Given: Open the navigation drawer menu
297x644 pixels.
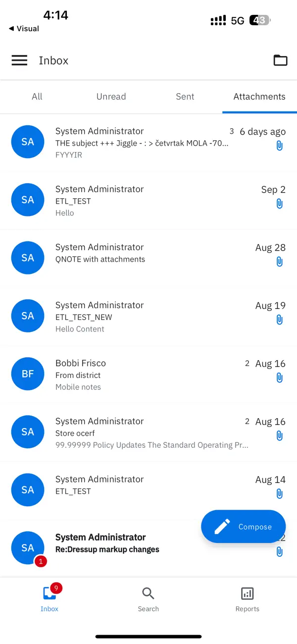Looking at the screenshot, I should click(x=19, y=60).
